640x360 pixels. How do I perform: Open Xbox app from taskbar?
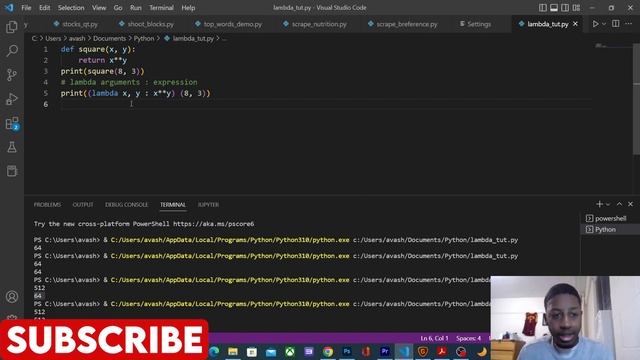290,351
